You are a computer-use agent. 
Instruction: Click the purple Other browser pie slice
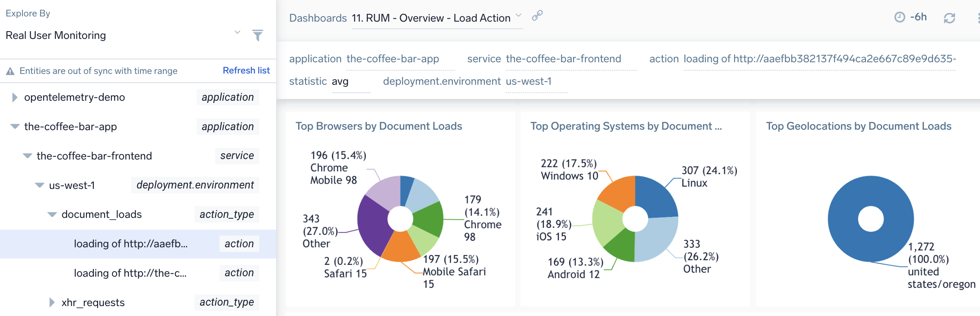(372, 225)
